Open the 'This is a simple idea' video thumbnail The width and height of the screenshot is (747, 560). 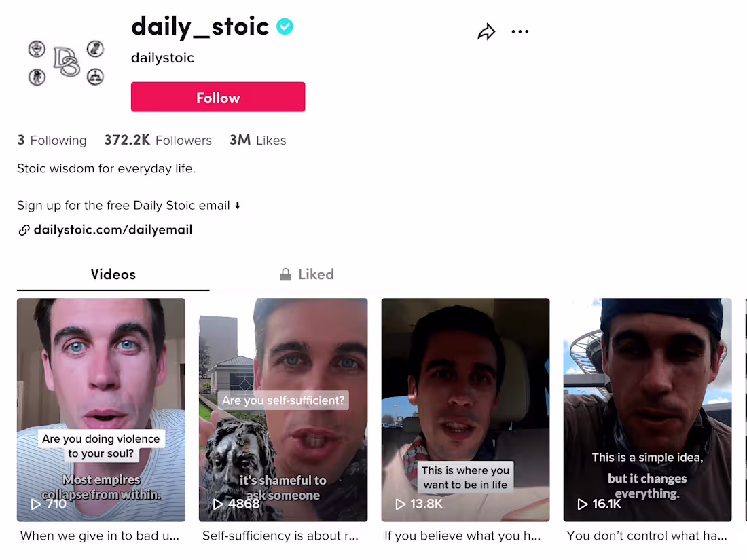coord(647,410)
